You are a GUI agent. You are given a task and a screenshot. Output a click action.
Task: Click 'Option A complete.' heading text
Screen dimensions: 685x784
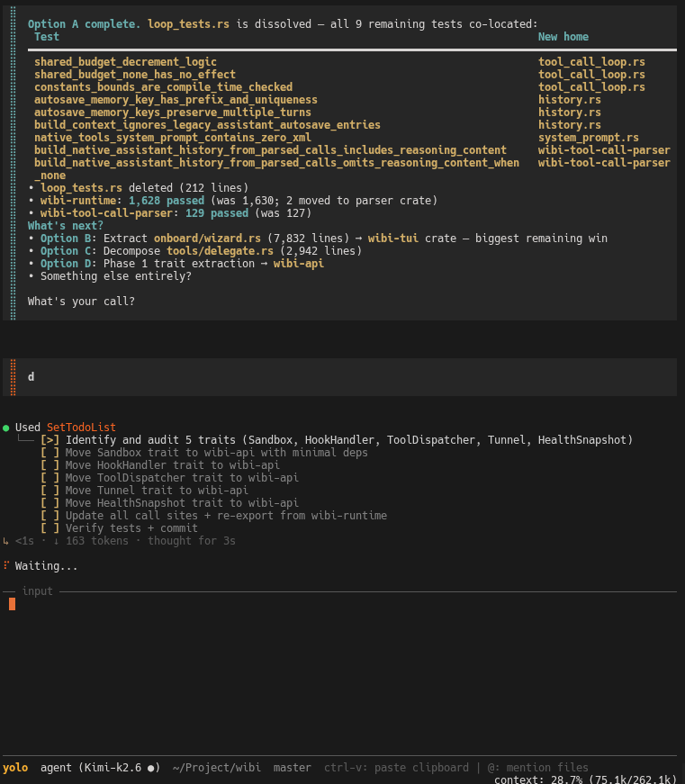(85, 24)
